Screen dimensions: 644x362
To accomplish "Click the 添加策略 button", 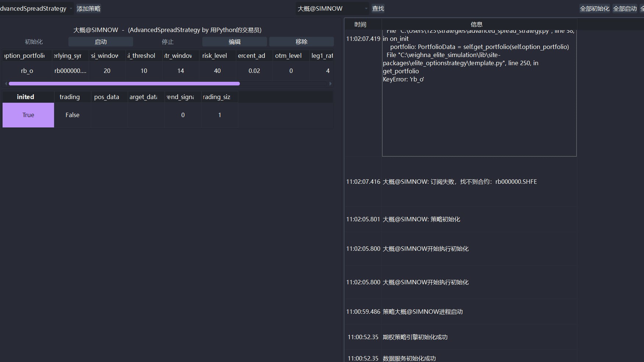I will (88, 8).
